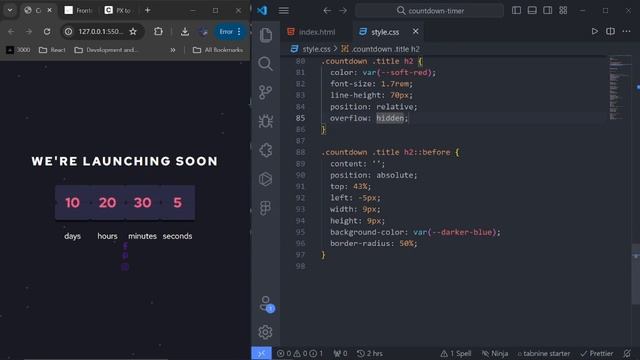This screenshot has height=360, width=640.
Task: Go back in VS Code navigation
Action: [x=327, y=11]
